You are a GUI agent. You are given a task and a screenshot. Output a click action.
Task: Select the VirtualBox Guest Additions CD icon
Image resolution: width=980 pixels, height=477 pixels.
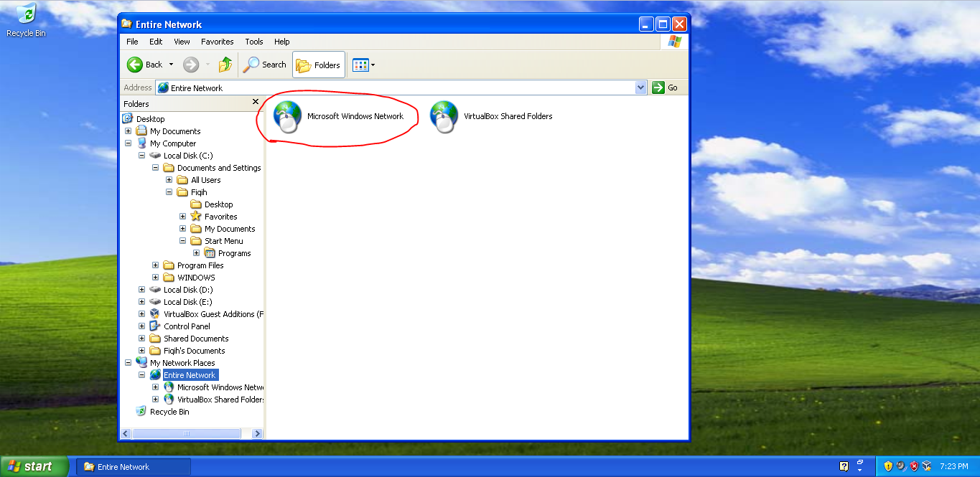(155, 314)
